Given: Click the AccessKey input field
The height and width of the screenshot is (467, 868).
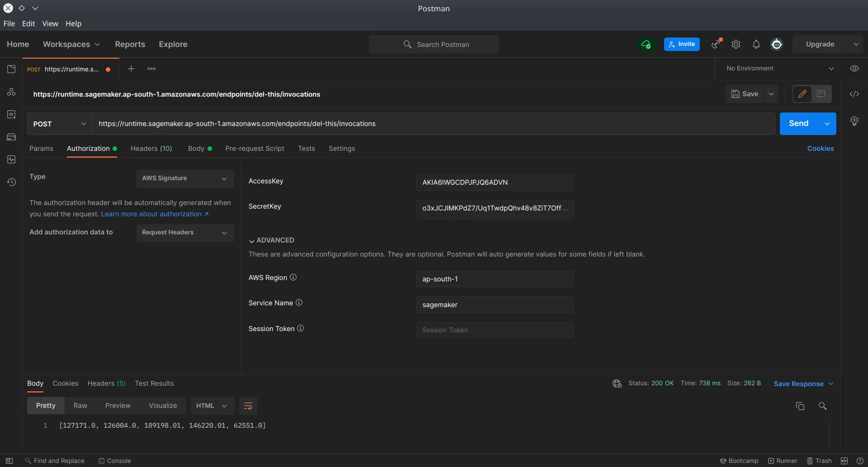Looking at the screenshot, I should (x=495, y=182).
